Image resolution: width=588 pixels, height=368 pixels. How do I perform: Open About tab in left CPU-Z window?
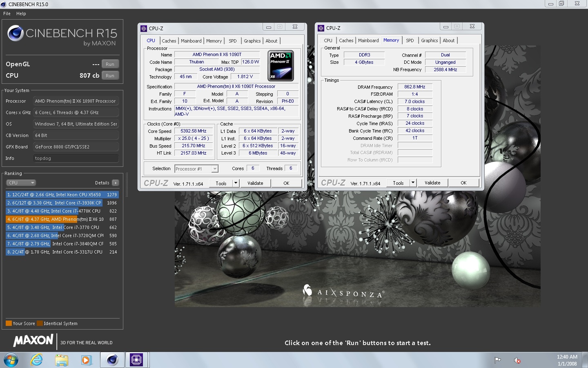click(272, 41)
